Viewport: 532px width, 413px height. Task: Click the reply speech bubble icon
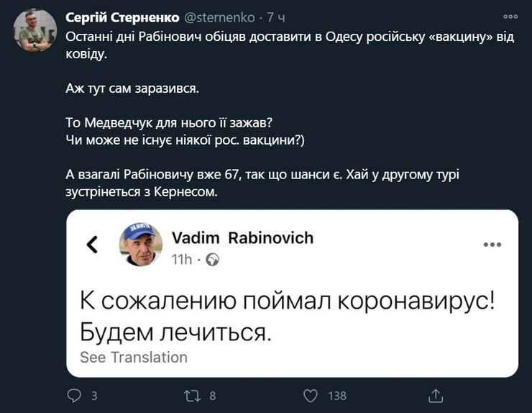(x=74, y=395)
